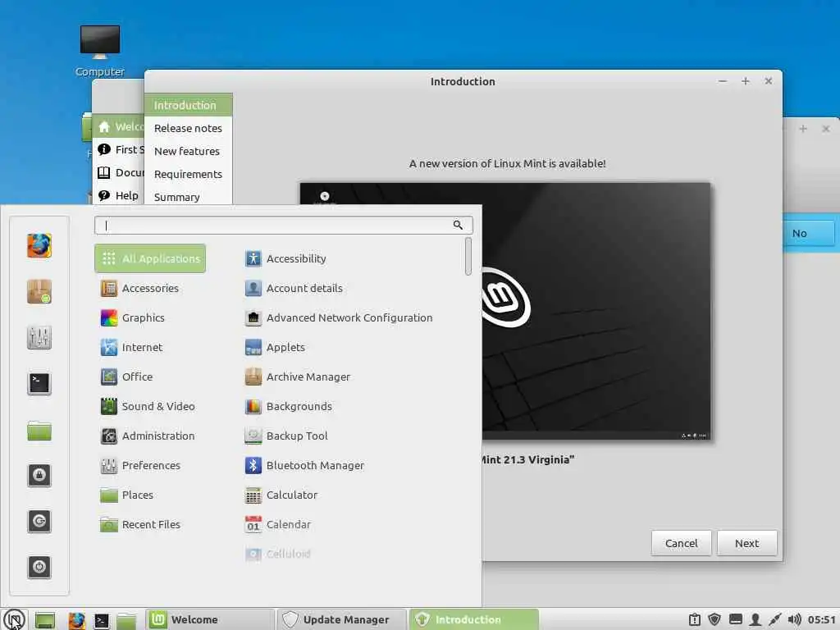Open Account details from the application list

point(294,288)
